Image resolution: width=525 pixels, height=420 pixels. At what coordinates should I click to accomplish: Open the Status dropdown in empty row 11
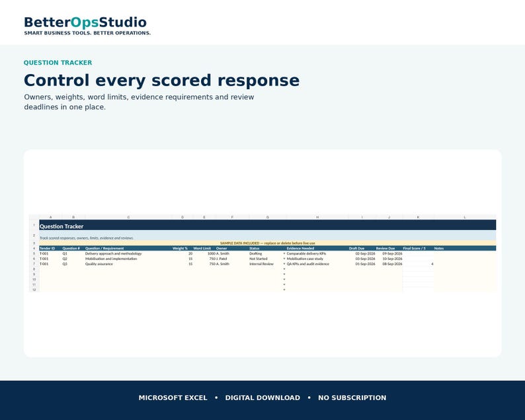click(x=284, y=284)
